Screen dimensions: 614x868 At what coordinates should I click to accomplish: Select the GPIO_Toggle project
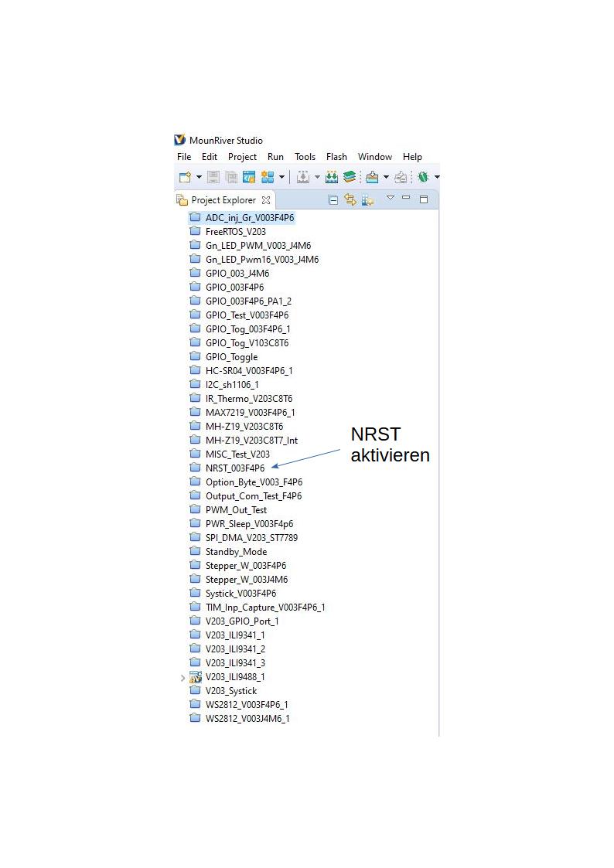(x=231, y=357)
